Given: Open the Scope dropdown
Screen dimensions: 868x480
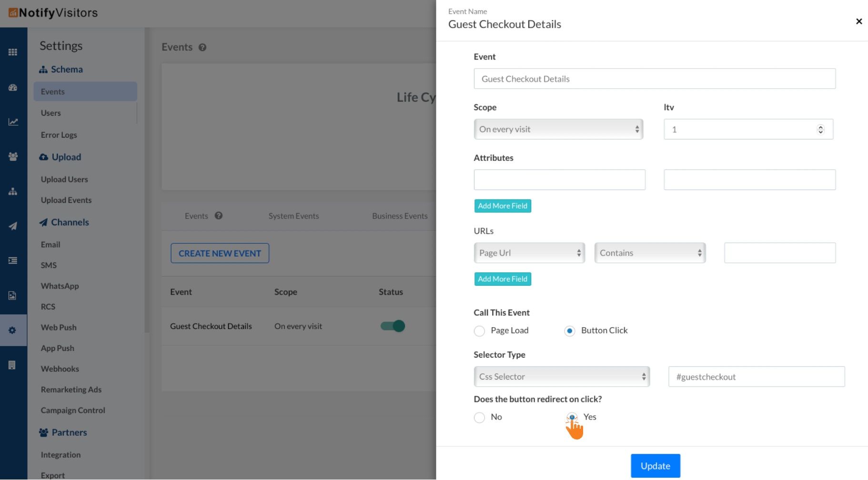Looking at the screenshot, I should click(558, 130).
